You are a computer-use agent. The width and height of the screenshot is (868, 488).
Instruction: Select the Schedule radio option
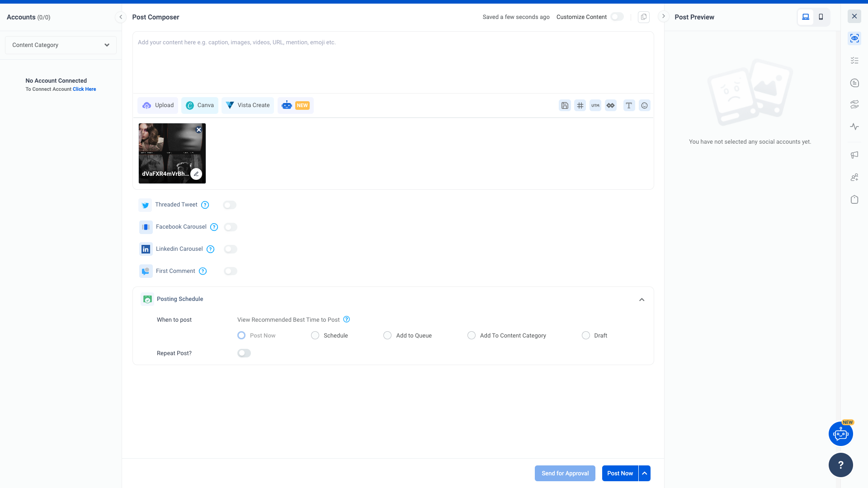click(315, 335)
